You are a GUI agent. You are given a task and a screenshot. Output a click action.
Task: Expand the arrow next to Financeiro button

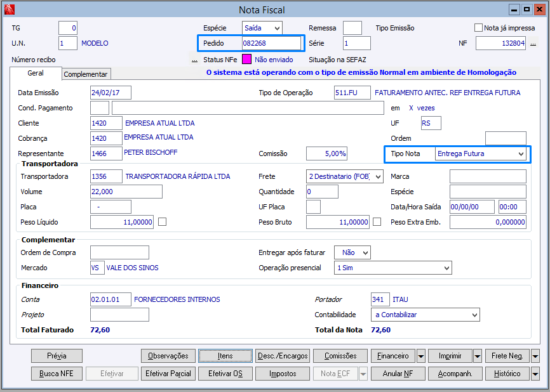coord(421,356)
